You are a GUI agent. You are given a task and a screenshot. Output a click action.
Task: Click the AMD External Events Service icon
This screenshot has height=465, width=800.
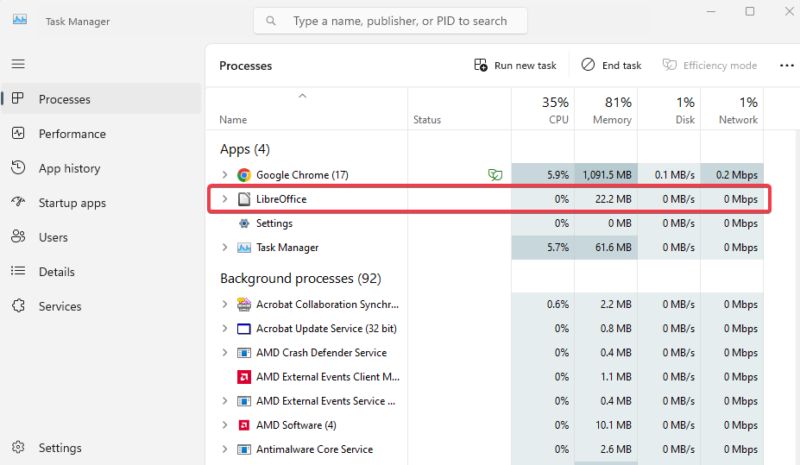[244, 401]
